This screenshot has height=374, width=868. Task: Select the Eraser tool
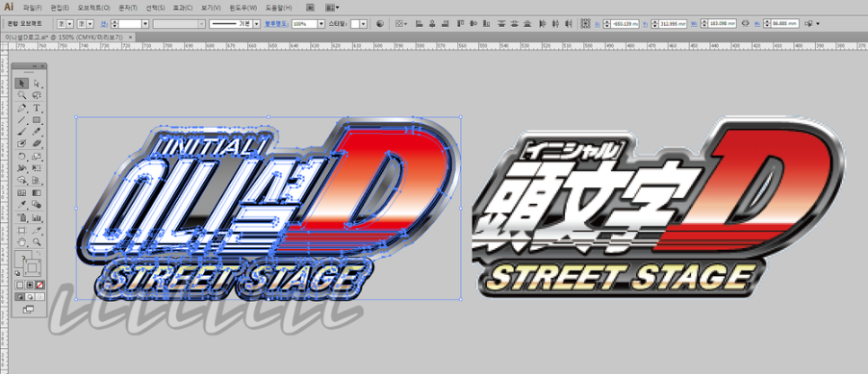pos(37,144)
